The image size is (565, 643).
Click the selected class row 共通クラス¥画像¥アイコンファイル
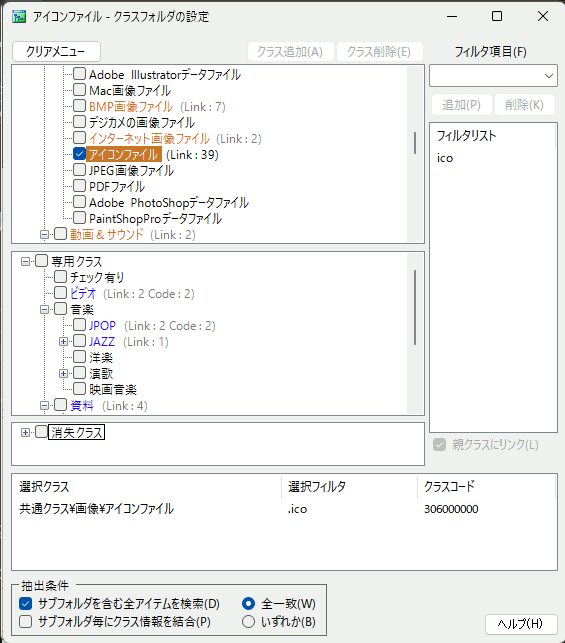click(x=284, y=509)
